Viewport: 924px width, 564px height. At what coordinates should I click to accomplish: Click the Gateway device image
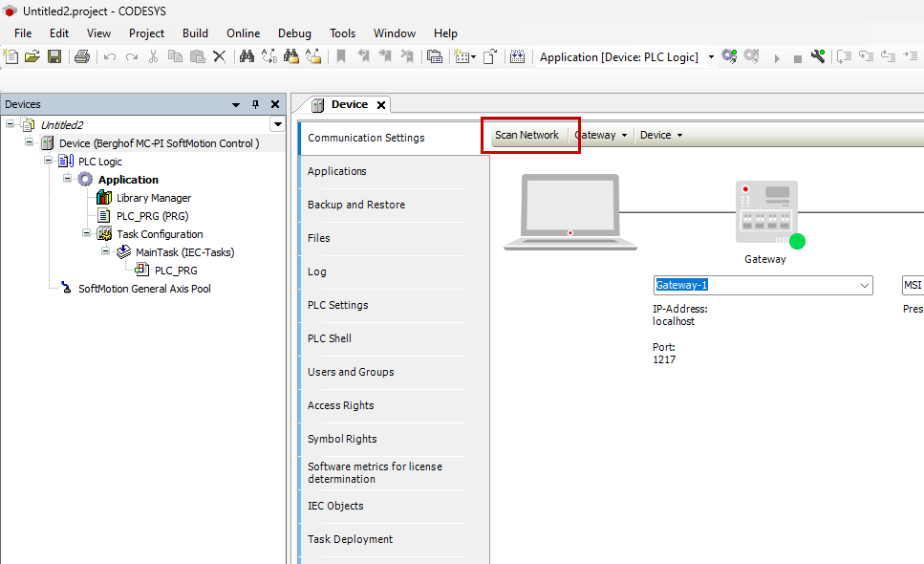click(x=766, y=212)
